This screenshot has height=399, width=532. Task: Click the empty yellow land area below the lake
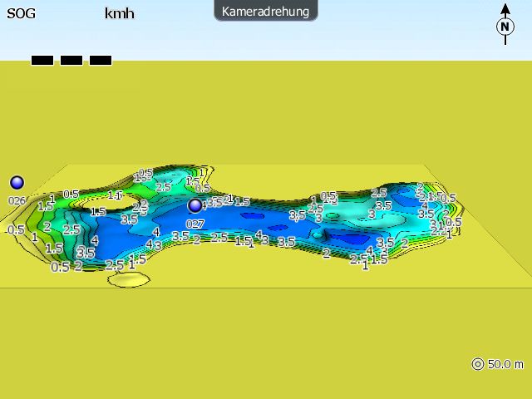(x=266, y=341)
